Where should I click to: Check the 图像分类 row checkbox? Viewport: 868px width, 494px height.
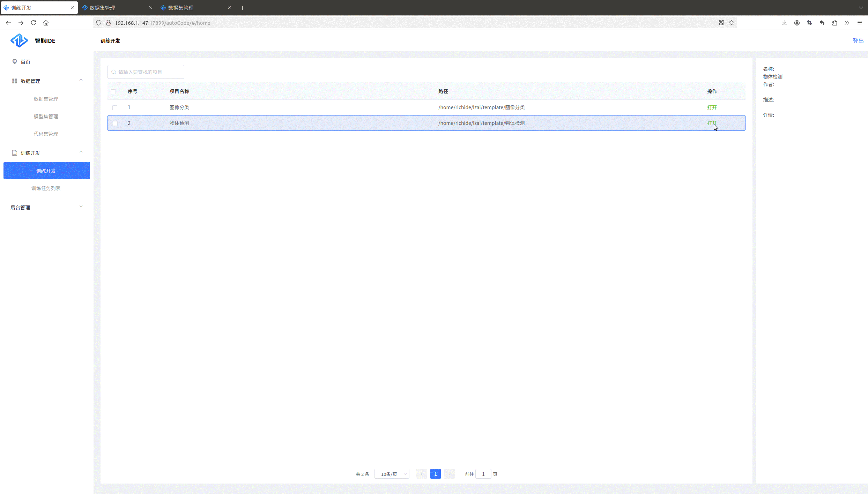pos(115,108)
